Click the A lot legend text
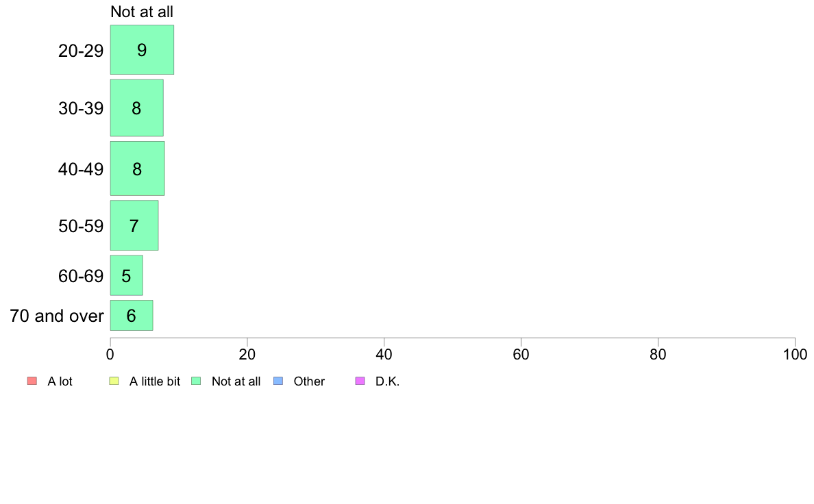 [60, 381]
